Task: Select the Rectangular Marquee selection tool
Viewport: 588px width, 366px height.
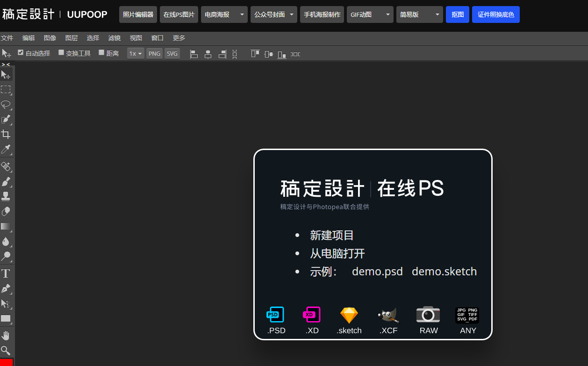Action: click(x=6, y=90)
